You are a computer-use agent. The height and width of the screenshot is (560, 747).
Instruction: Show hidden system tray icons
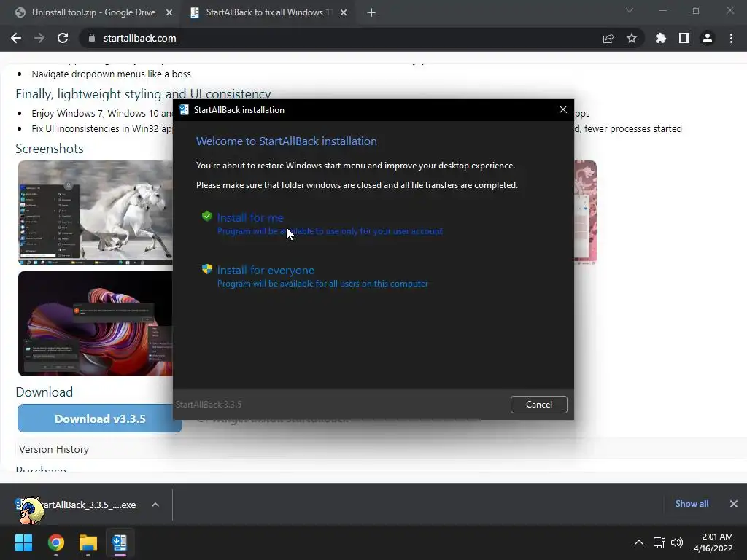[639, 542]
